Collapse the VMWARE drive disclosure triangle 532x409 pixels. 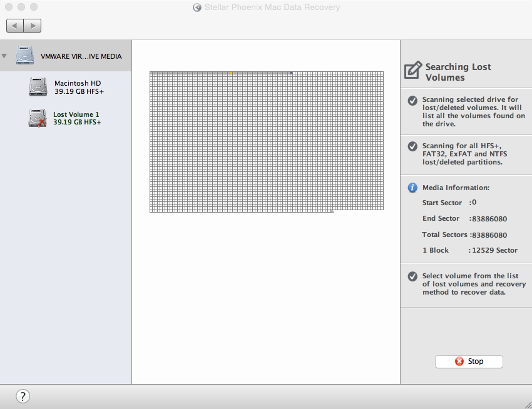click(x=4, y=56)
